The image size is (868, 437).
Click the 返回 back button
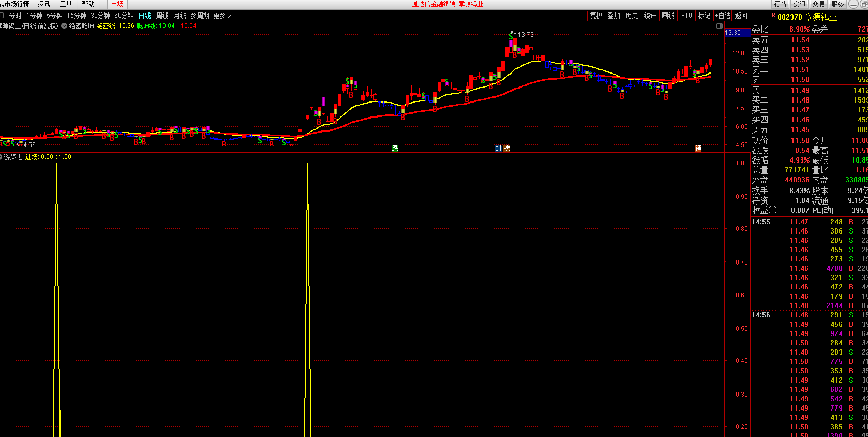pos(741,16)
